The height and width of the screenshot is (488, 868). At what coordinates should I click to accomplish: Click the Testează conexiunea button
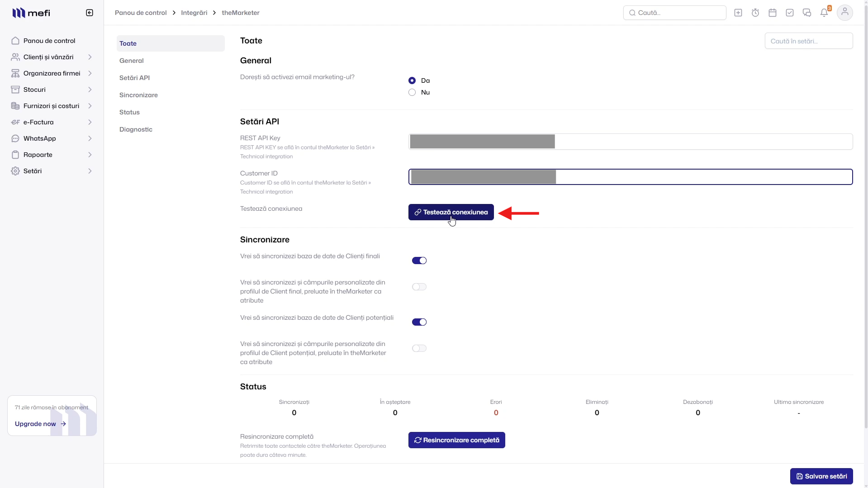pyautogui.click(x=451, y=212)
